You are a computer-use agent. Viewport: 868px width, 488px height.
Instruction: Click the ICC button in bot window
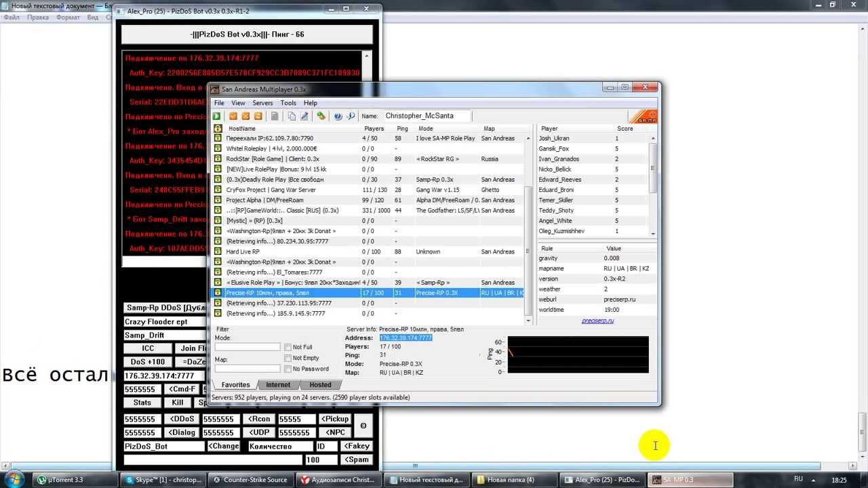[148, 348]
